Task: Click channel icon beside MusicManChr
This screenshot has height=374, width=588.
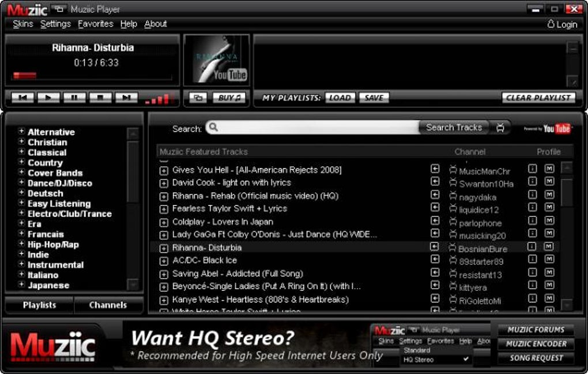Action: [453, 170]
